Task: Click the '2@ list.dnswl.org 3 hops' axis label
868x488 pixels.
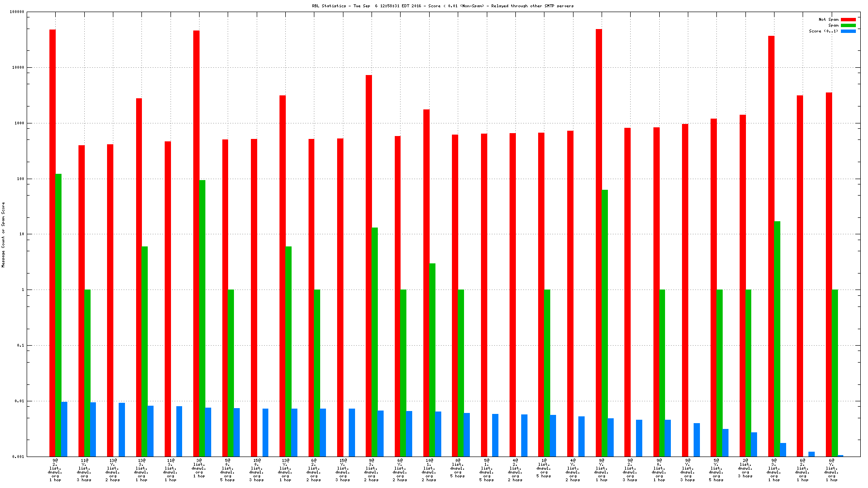Action: tap(745, 468)
